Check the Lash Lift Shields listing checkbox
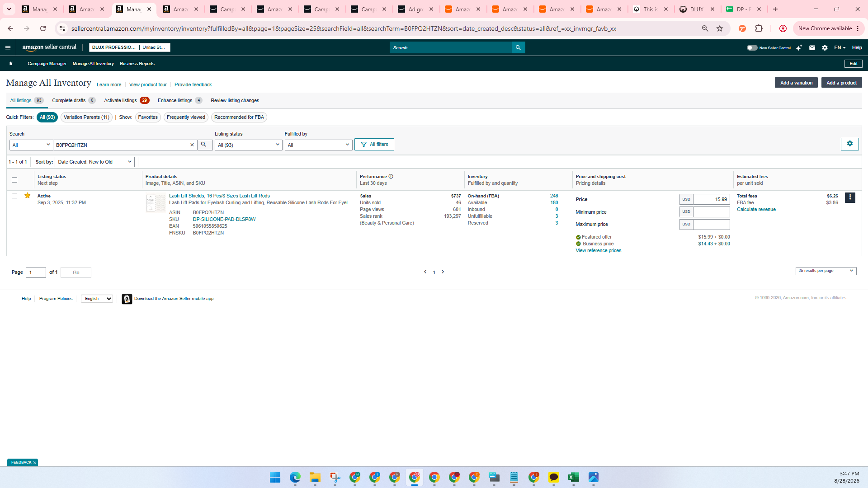The width and height of the screenshot is (868, 488). [x=14, y=196]
